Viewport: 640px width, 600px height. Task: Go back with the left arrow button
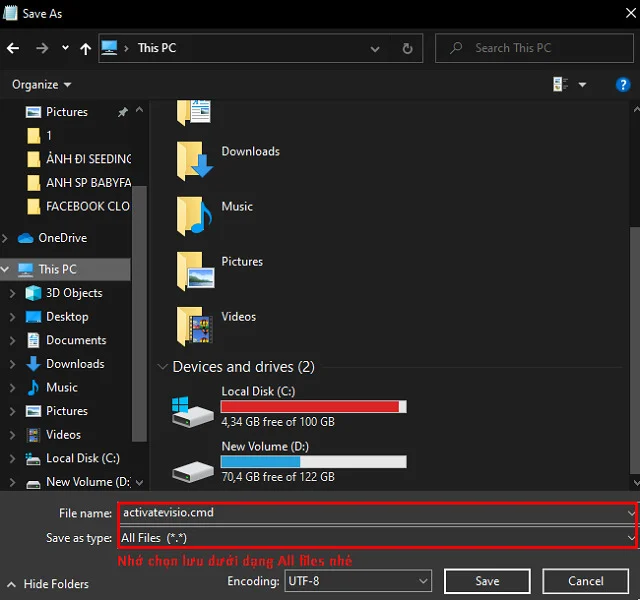pos(13,48)
